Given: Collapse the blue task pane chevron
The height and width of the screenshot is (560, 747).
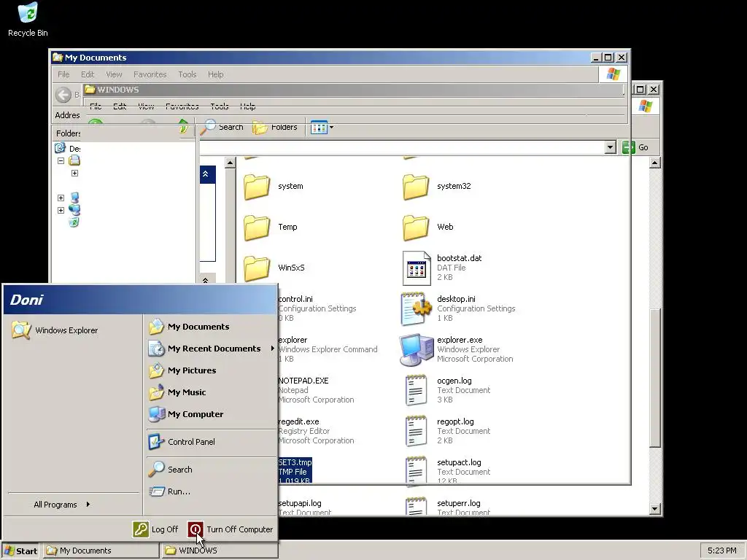Looking at the screenshot, I should tap(205, 174).
